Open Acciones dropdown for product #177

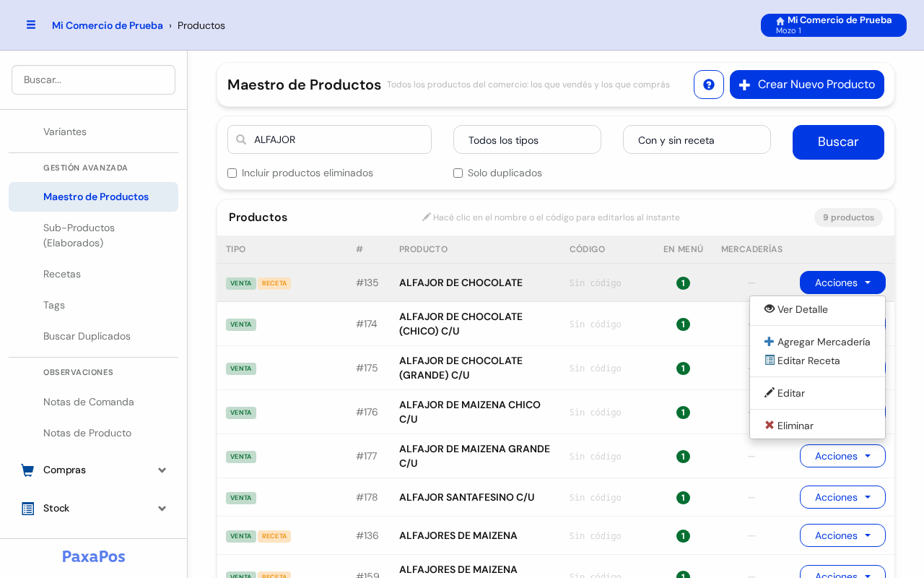click(x=842, y=456)
